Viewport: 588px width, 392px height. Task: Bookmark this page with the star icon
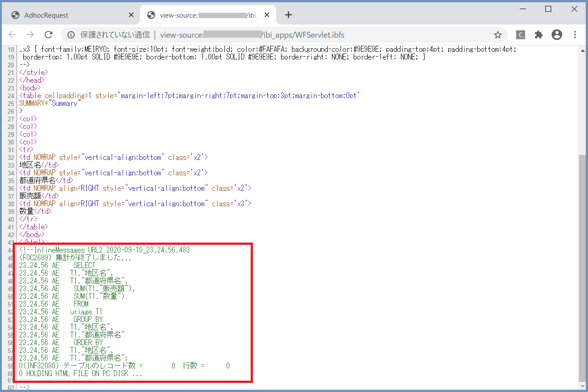click(498, 35)
